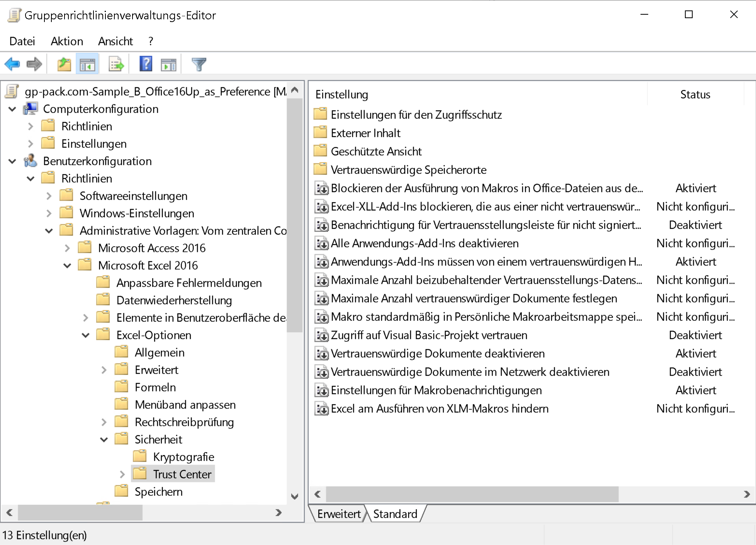Click the policy icon for Excel am Ausführen von XLM-Makros
This screenshot has height=545, width=756.
pos(321,409)
